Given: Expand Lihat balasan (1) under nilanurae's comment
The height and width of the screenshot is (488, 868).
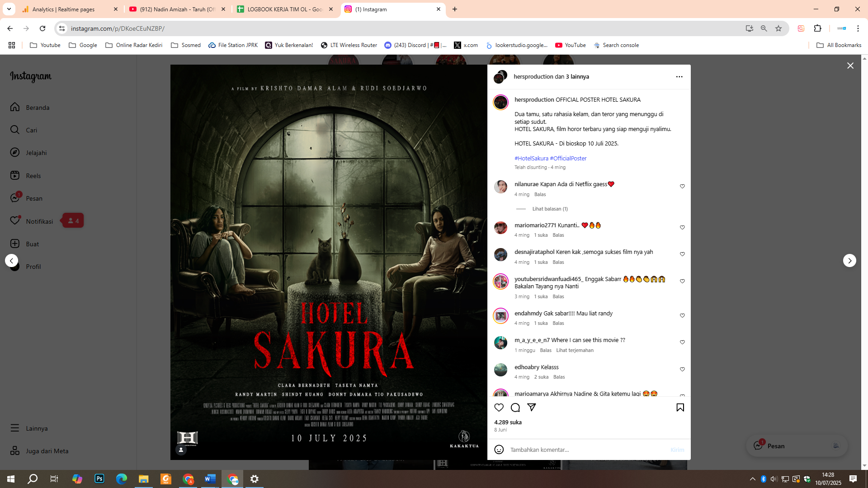Looking at the screenshot, I should (x=550, y=209).
